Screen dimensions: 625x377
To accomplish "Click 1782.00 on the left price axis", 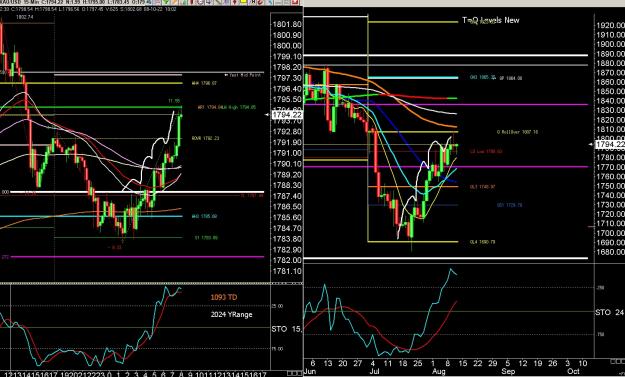I will [287, 261].
